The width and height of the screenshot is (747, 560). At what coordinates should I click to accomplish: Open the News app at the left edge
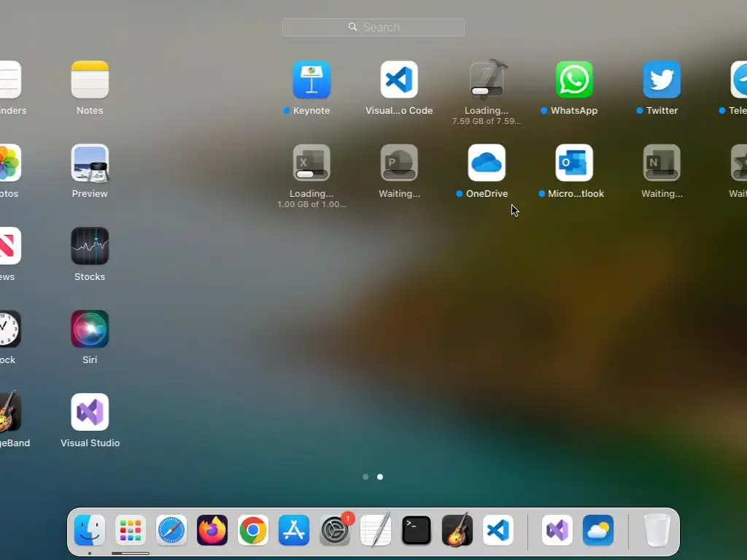[x=9, y=246]
